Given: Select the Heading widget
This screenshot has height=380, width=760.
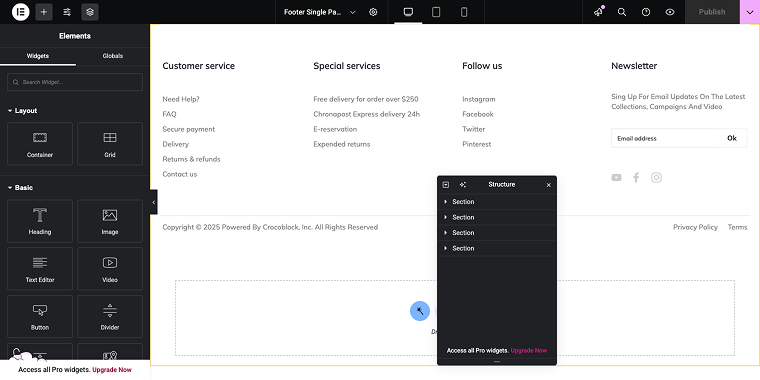Looking at the screenshot, I should coord(40,221).
